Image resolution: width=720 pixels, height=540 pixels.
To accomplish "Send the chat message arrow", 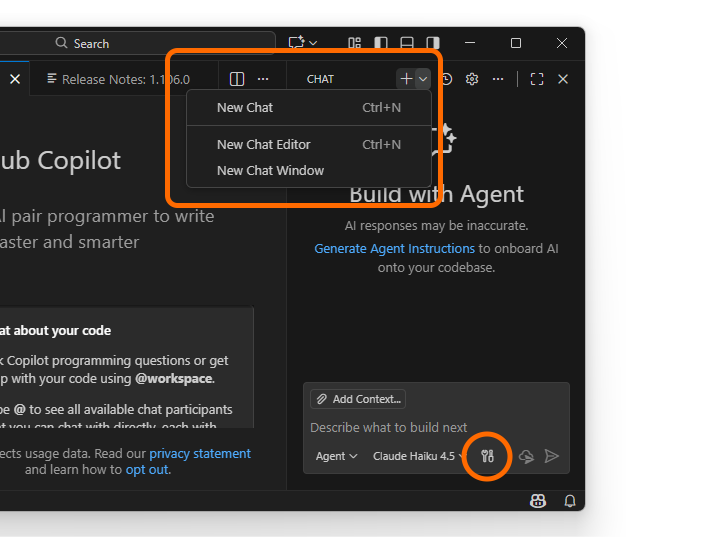I will click(x=551, y=456).
